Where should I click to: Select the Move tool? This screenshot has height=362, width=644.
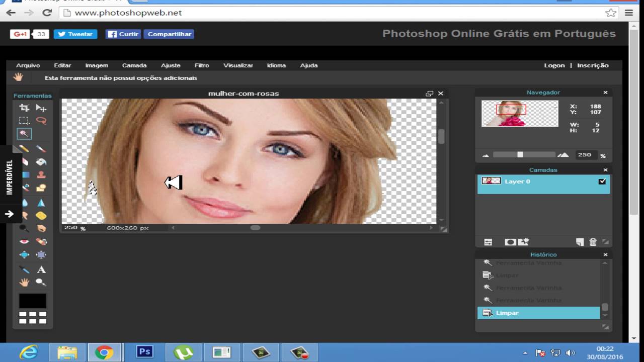pos(41,108)
